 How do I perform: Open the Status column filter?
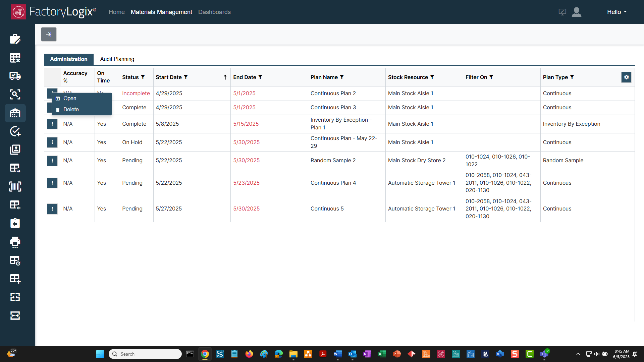[143, 77]
